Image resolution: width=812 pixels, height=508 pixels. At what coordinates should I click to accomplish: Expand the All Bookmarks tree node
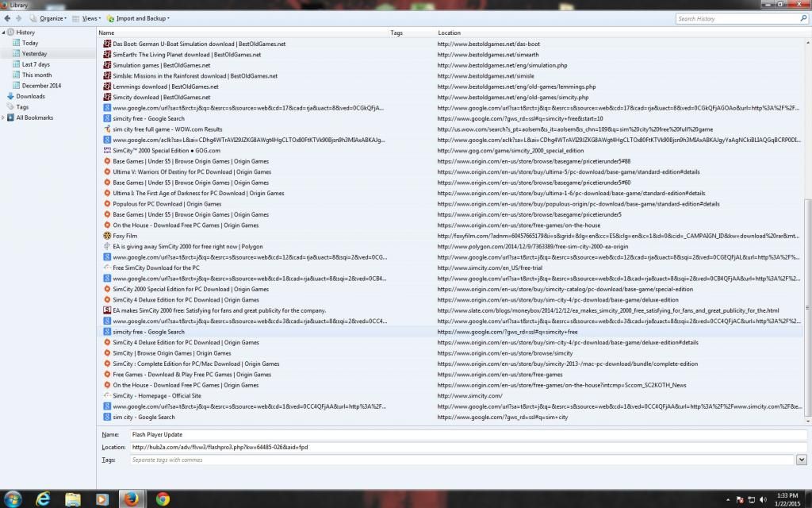pyautogui.click(x=3, y=117)
